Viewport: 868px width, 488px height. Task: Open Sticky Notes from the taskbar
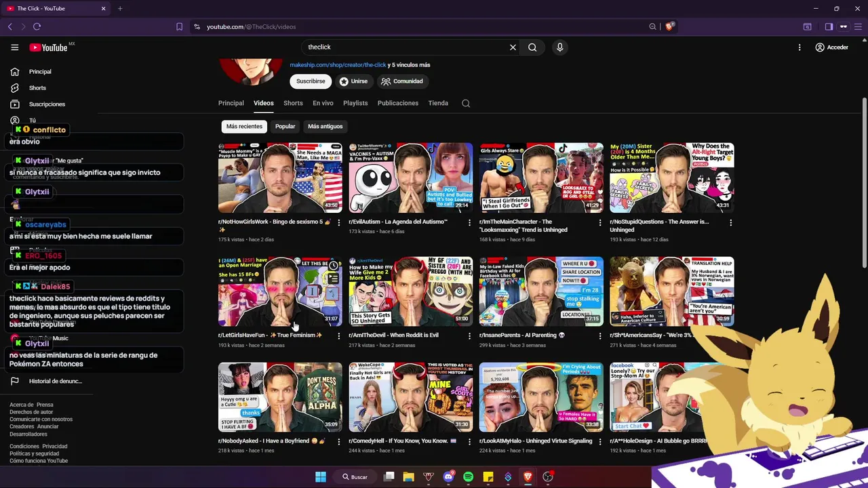click(x=488, y=477)
